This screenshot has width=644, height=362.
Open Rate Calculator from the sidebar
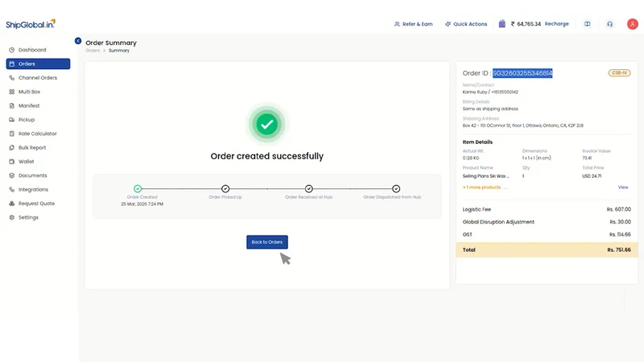[37, 134]
